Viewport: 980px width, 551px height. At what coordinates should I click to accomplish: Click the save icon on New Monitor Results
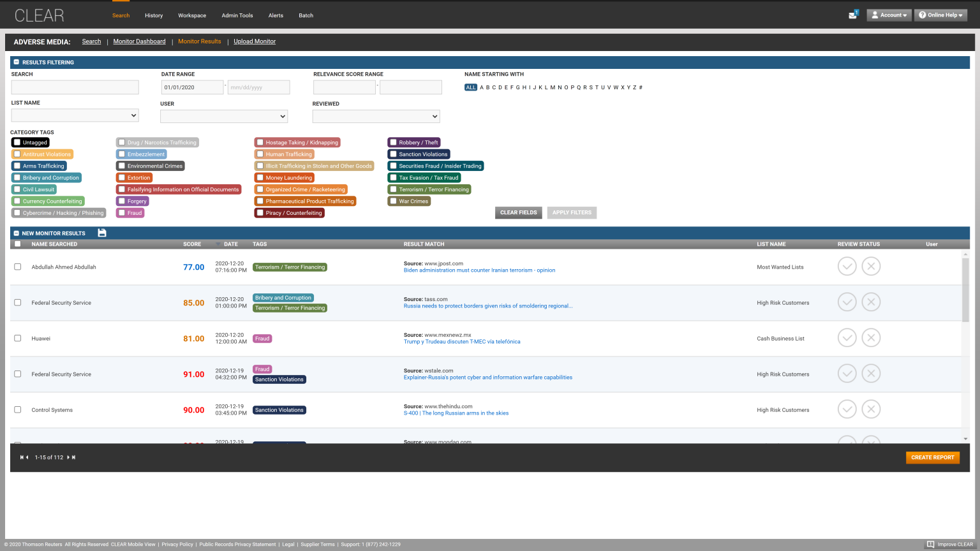coord(101,233)
